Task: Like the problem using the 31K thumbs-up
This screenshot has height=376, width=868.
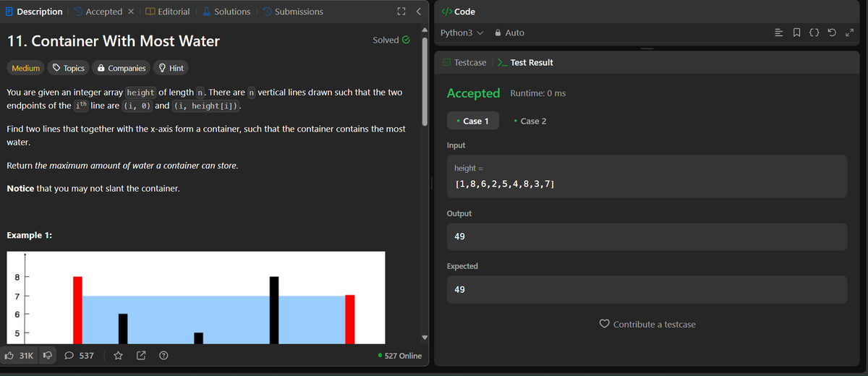Action: click(18, 356)
